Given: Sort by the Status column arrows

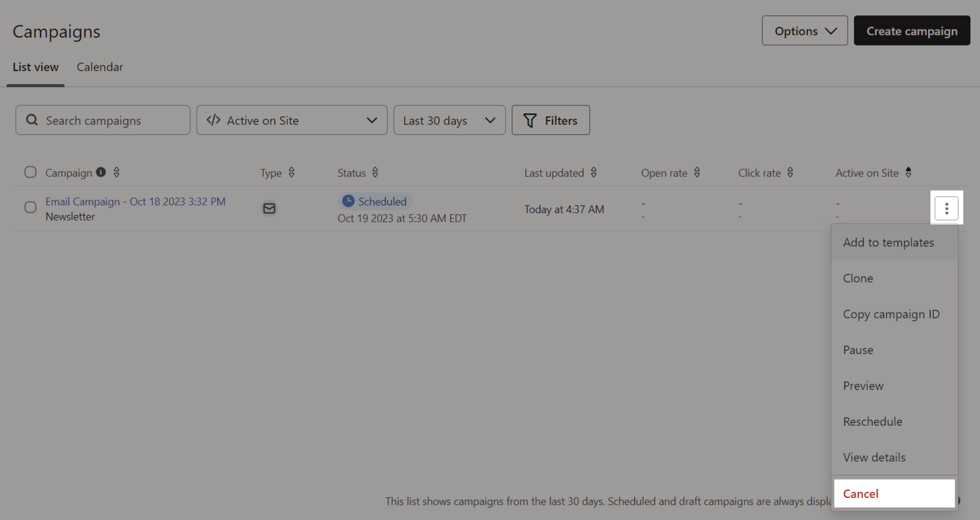Looking at the screenshot, I should click(x=375, y=173).
